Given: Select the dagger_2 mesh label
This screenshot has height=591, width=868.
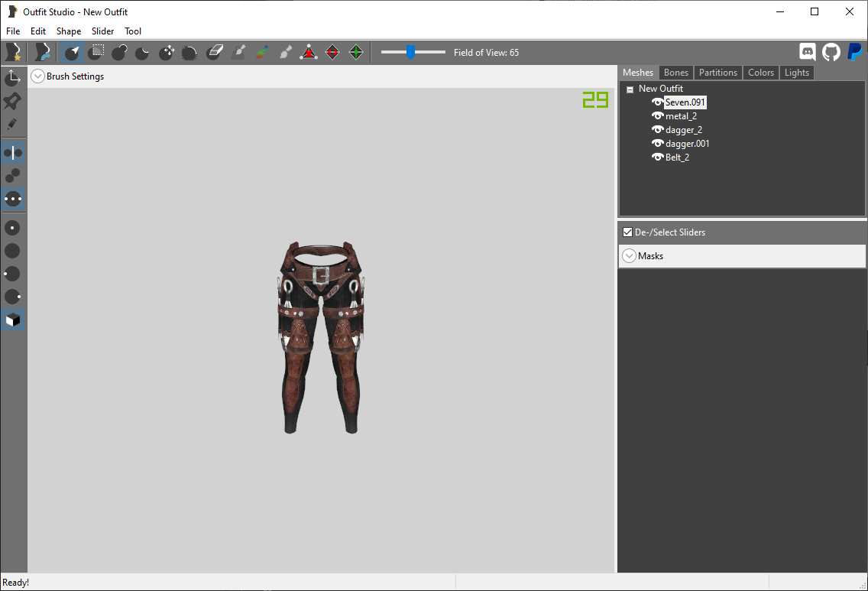Looking at the screenshot, I should 684,130.
